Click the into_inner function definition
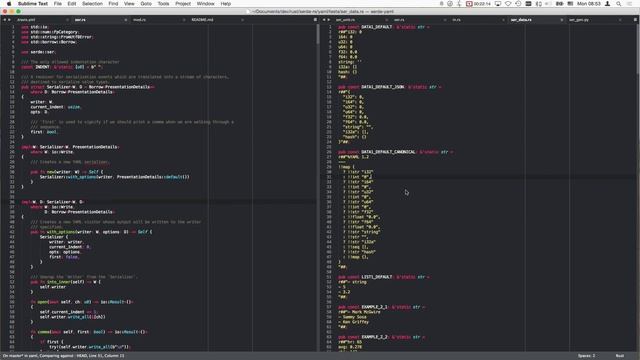Viewport: 640px width, 360px height. pyautogui.click(x=59, y=282)
